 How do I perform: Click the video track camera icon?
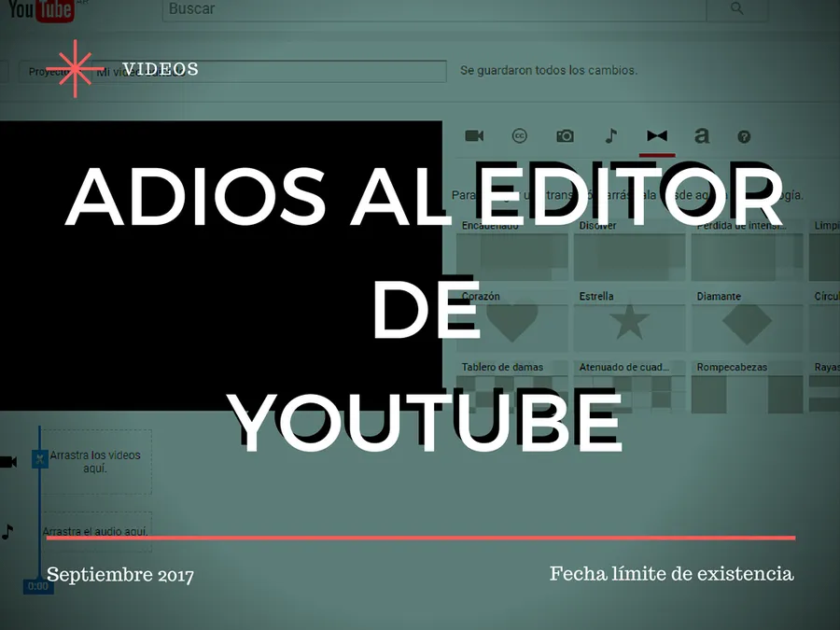click(8, 461)
